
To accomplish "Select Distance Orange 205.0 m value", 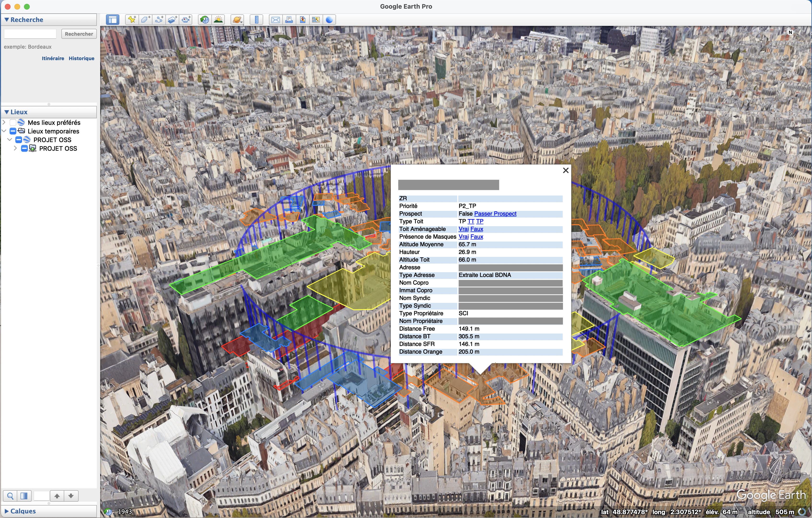I will (469, 352).
